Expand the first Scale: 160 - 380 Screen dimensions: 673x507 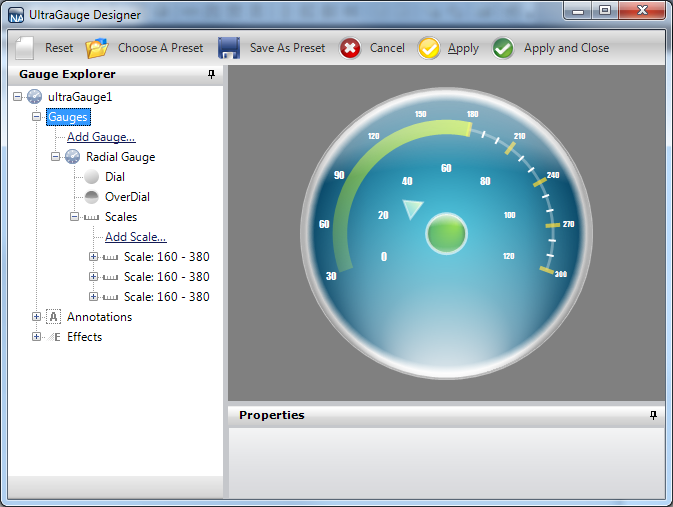(94, 257)
